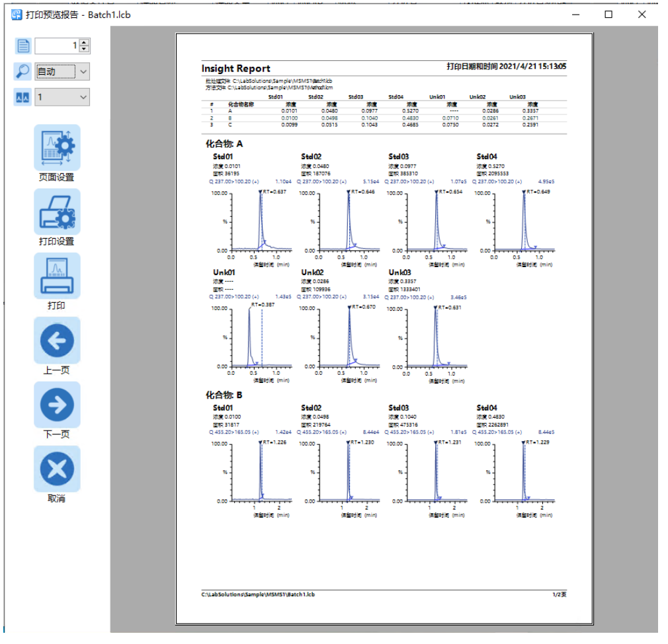The width and height of the screenshot is (668, 644).
Task: Cancel the preview with 取消 X icon
Action: (x=57, y=468)
